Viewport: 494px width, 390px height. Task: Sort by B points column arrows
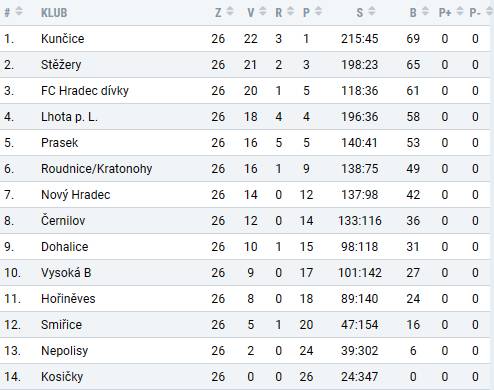pyautogui.click(x=425, y=11)
